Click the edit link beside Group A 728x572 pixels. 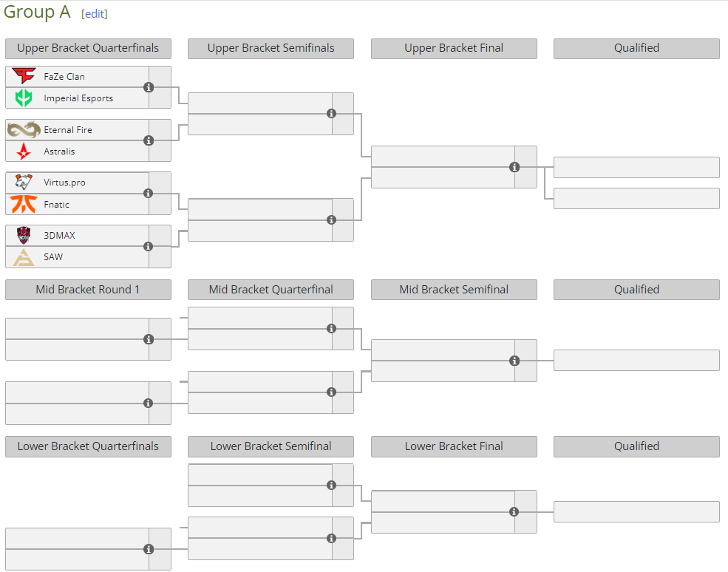point(95,14)
